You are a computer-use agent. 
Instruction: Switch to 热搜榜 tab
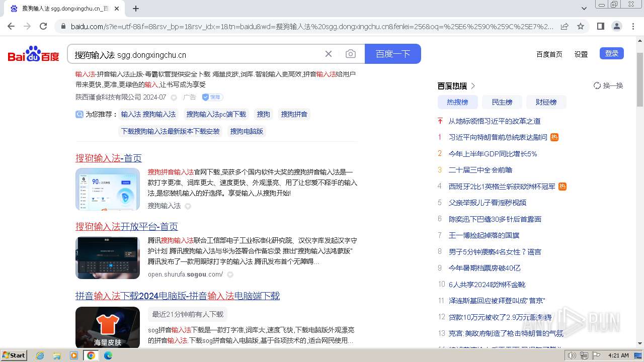pyautogui.click(x=457, y=102)
